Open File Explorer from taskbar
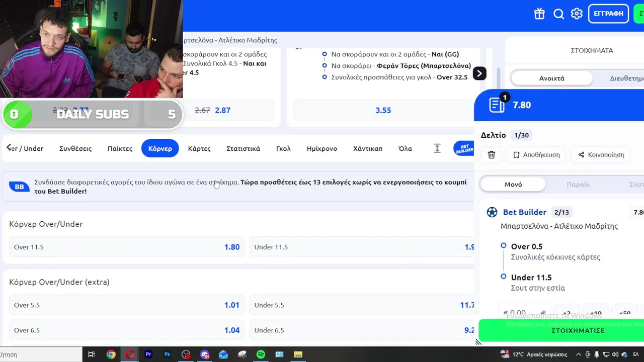644x362 pixels. tap(298, 354)
